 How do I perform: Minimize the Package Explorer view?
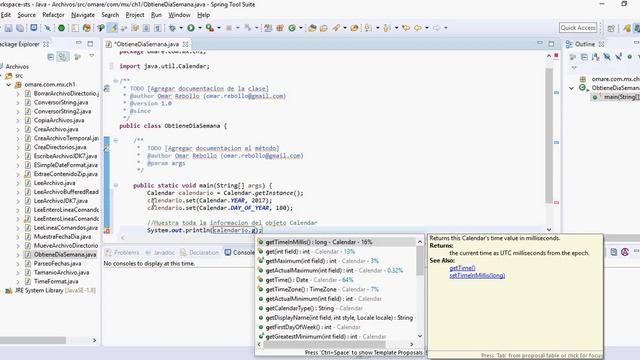[78, 43]
